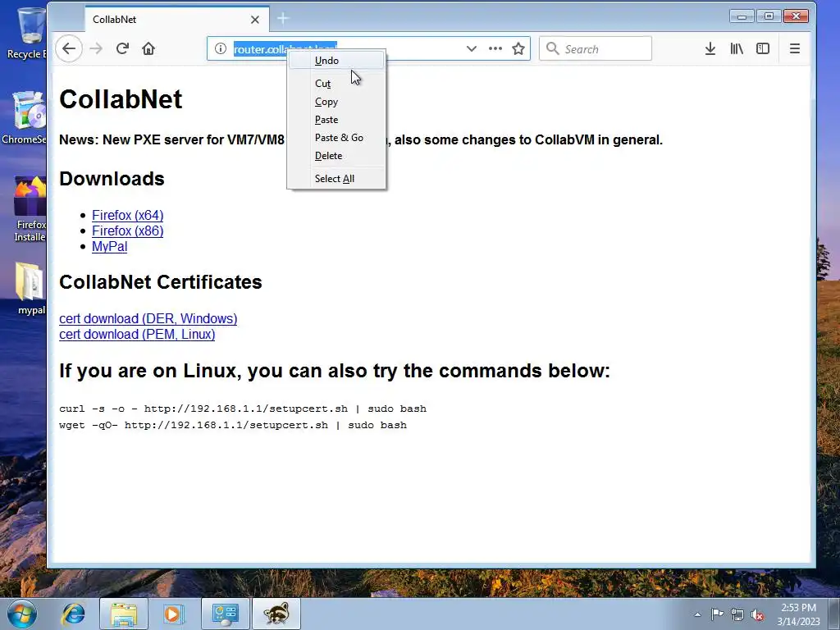Viewport: 840px width, 630px height.
Task: Bookmark this page with the star
Action: point(518,48)
